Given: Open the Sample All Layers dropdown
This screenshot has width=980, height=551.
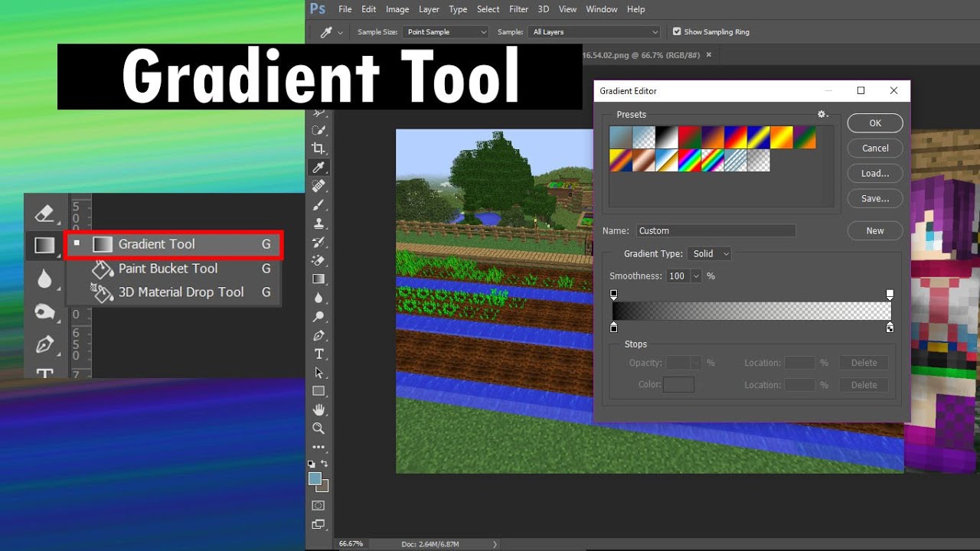Looking at the screenshot, I should (594, 32).
